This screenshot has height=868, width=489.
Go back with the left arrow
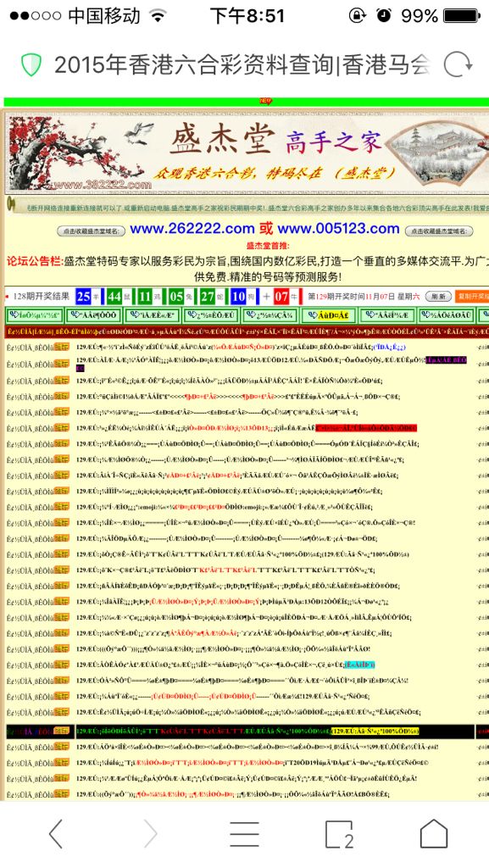point(56,833)
